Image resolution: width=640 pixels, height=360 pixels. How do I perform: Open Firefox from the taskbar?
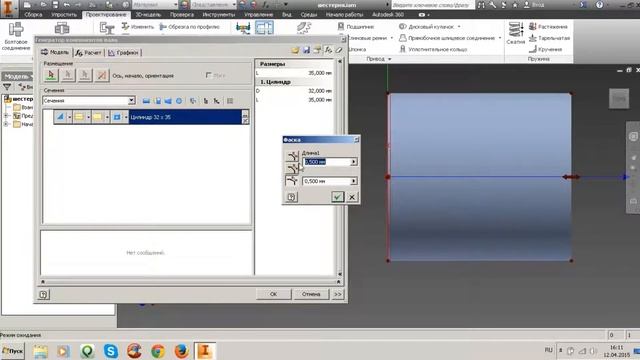[x=181, y=351]
